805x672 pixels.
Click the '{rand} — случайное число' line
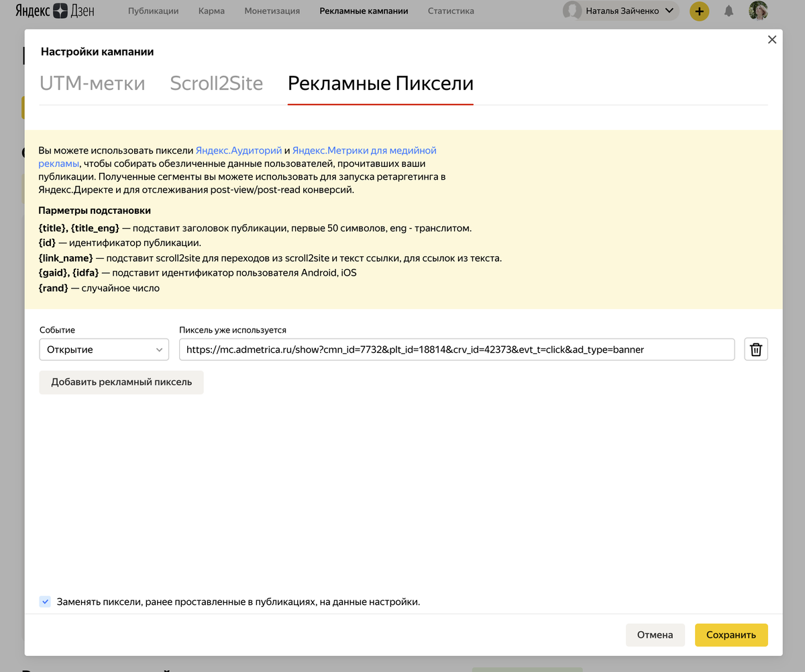99,288
